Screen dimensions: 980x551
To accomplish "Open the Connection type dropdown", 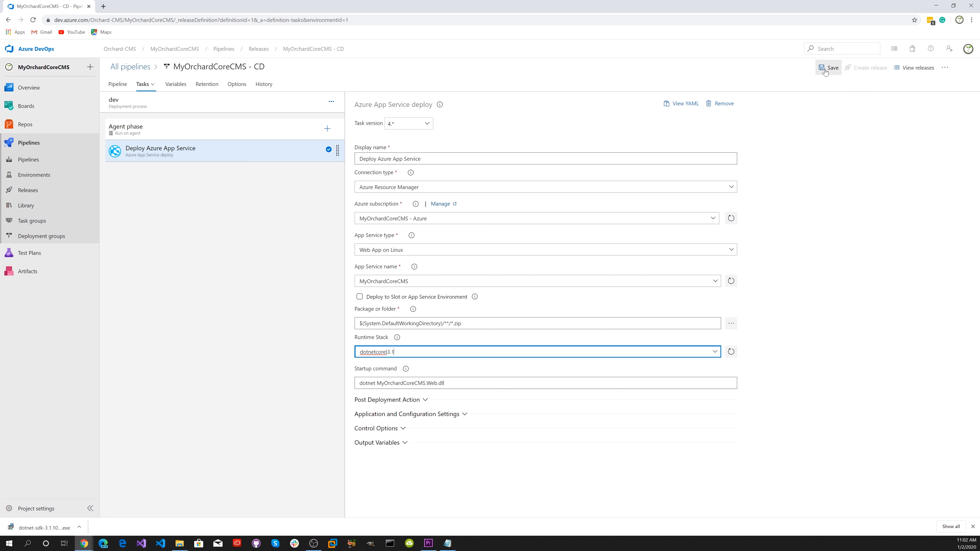I will click(546, 187).
